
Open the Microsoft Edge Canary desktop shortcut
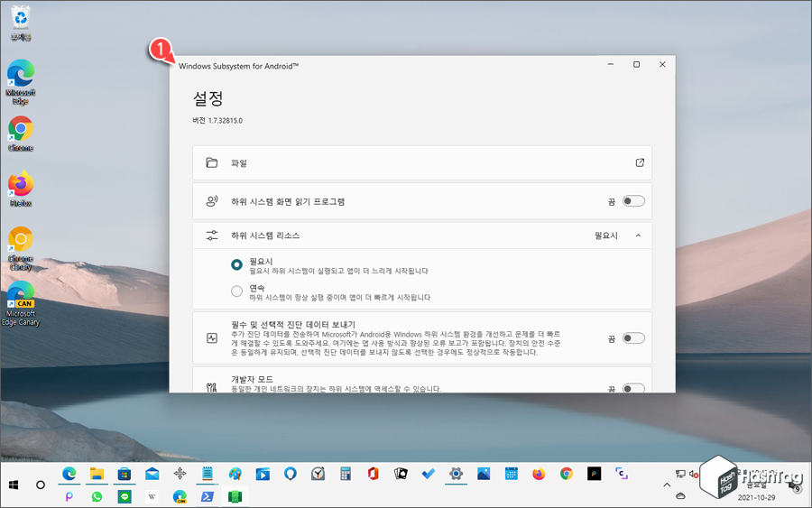coord(21,304)
